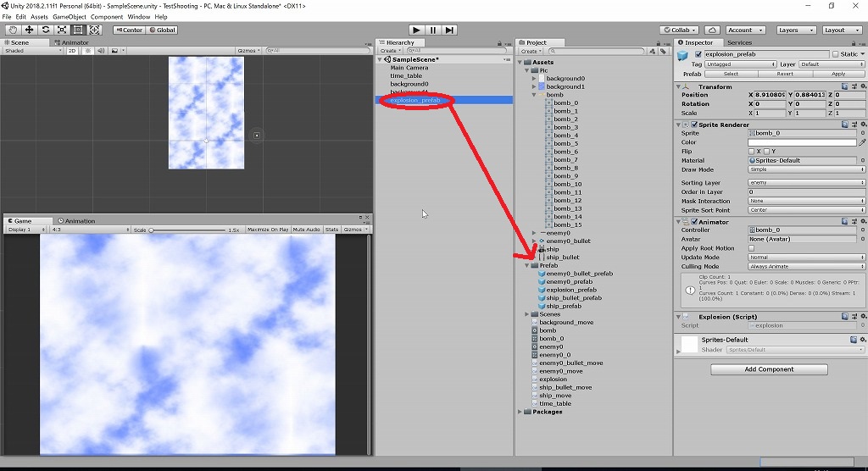Select the Rotate tool
The width and height of the screenshot is (868, 471).
tap(46, 30)
